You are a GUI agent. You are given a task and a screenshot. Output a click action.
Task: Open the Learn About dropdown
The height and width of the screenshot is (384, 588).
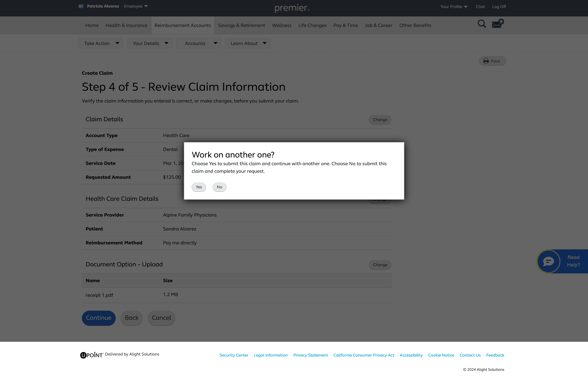click(248, 43)
